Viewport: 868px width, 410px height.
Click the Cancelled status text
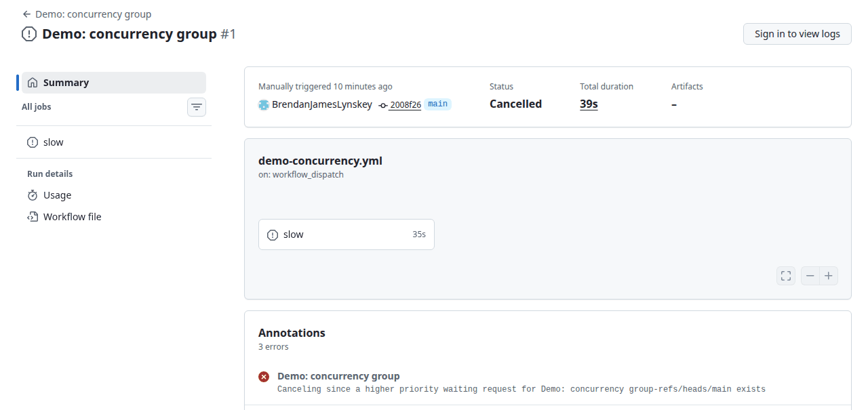[515, 104]
